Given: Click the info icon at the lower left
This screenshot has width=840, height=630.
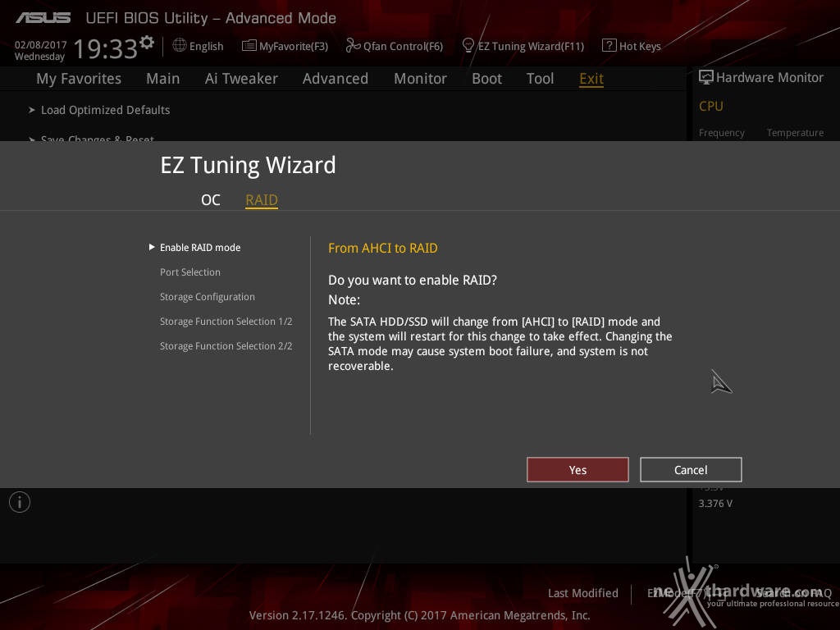Looking at the screenshot, I should pos(20,502).
